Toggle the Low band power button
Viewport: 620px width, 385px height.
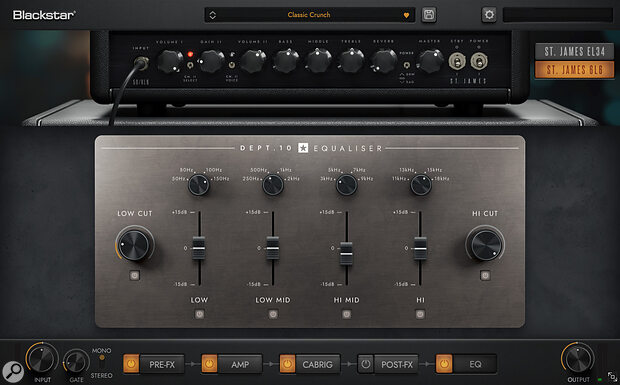point(199,314)
